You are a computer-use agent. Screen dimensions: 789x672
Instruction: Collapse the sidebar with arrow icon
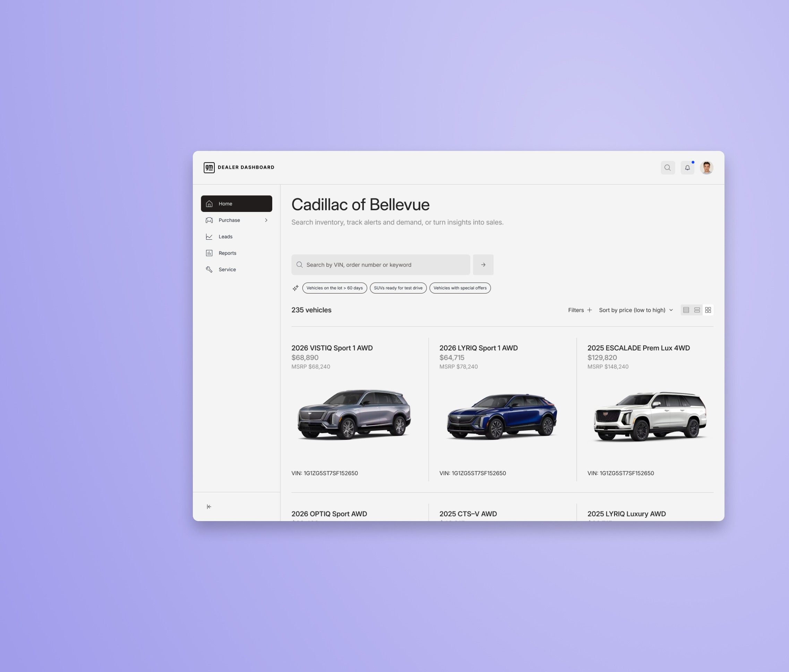[x=209, y=507]
